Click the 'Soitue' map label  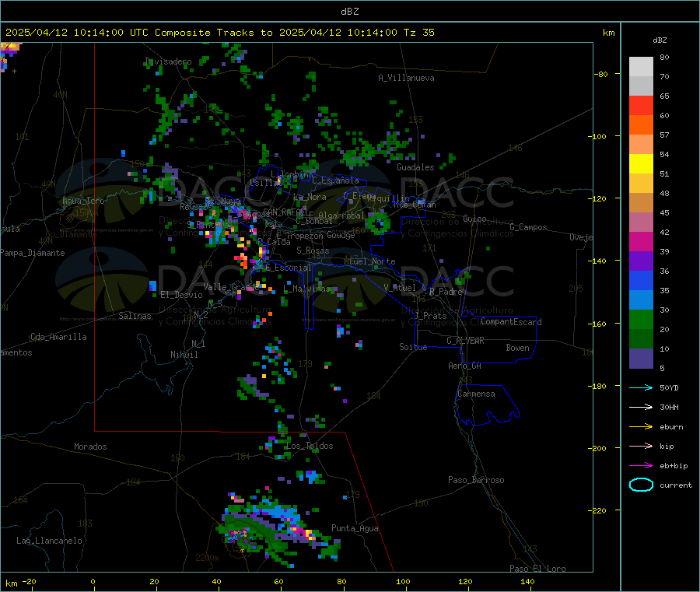[x=413, y=346]
